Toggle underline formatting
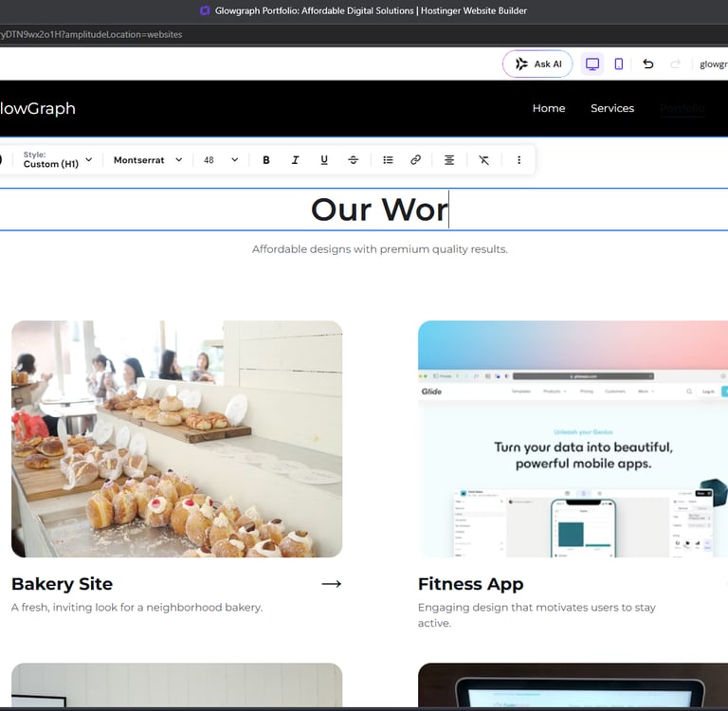Viewport: 728px width, 711px height. tap(324, 160)
